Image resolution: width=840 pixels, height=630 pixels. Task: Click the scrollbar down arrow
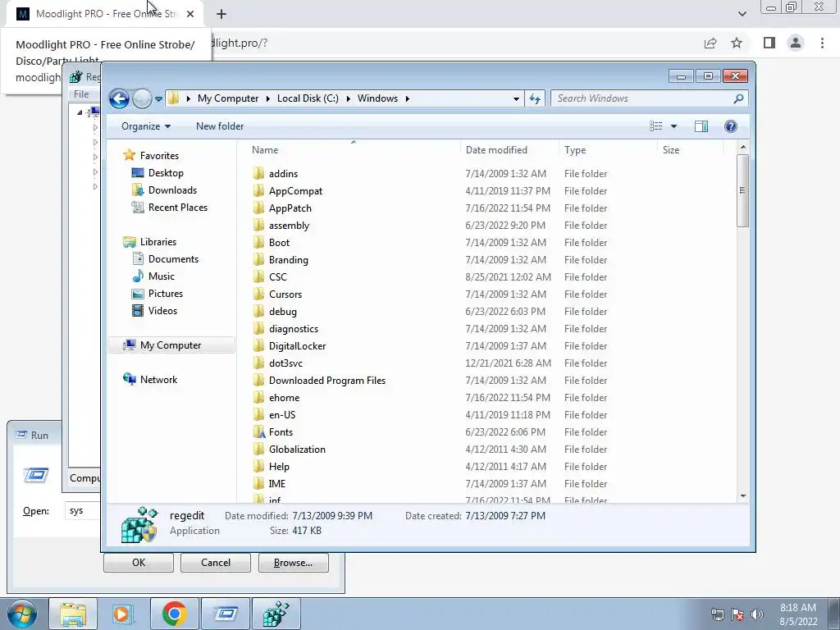click(x=743, y=496)
